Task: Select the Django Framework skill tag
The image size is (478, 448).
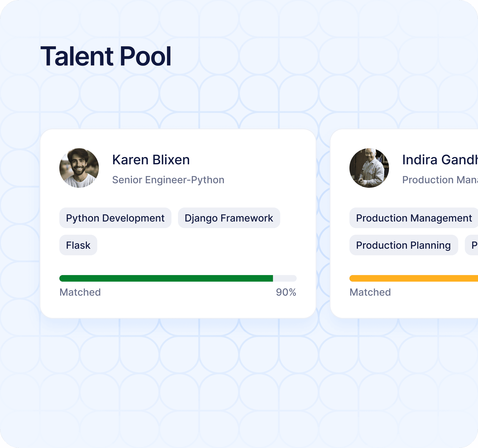Action: pyautogui.click(x=229, y=218)
